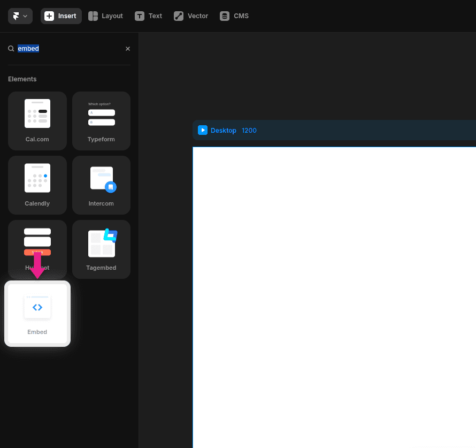Insert the Cal.com element
476x448 pixels.
pyautogui.click(x=37, y=121)
